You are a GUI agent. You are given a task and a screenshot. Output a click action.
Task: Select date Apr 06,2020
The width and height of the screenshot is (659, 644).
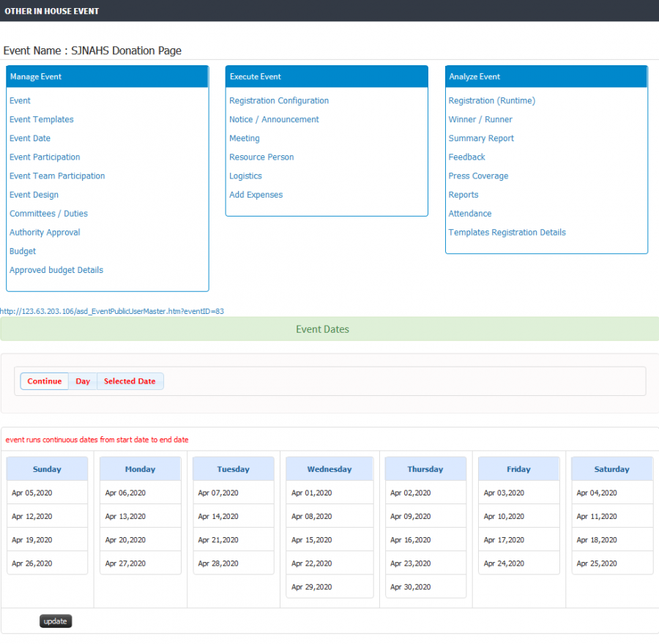click(x=141, y=493)
